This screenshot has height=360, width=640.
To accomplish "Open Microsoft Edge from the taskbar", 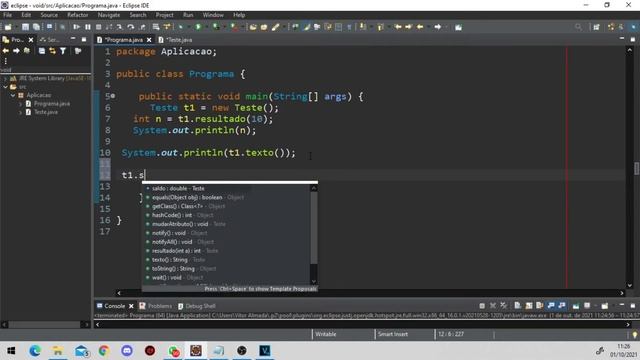I will tap(35, 351).
